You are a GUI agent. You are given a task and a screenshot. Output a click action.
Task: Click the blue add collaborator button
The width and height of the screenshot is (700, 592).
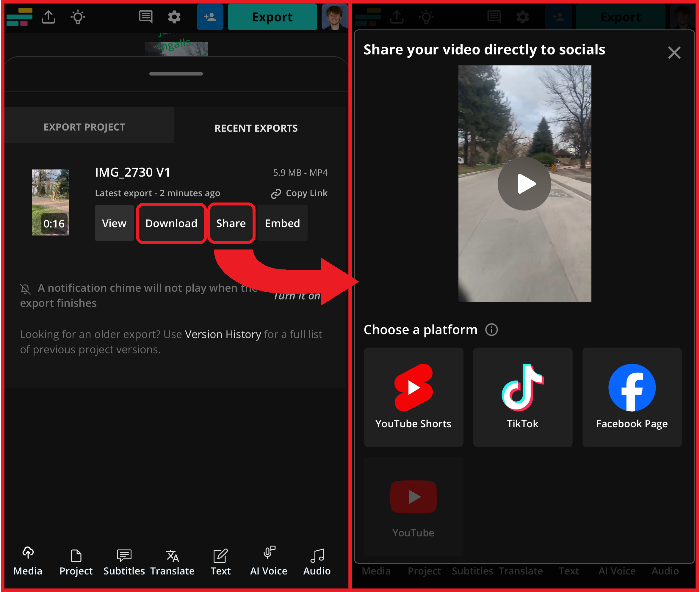coord(210,17)
